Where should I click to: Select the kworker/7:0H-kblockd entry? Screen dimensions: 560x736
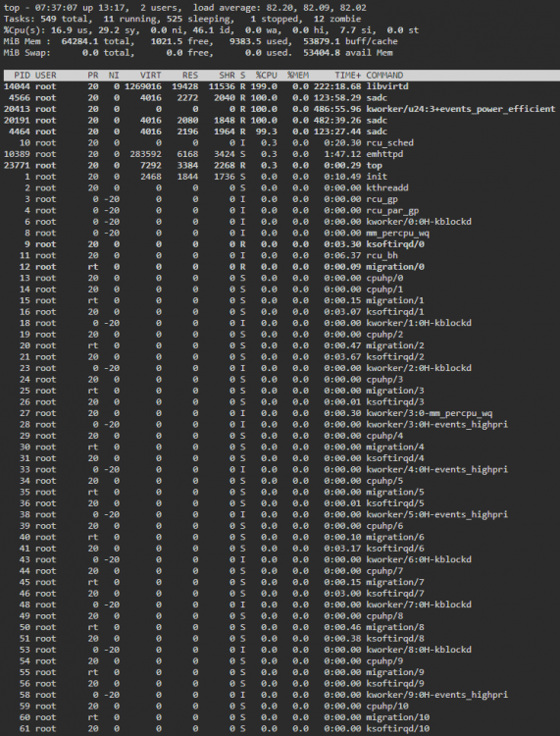419,605
